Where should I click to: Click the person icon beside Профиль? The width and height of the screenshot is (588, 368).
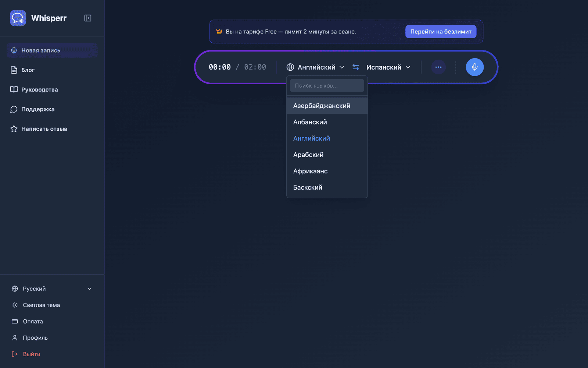point(15,337)
